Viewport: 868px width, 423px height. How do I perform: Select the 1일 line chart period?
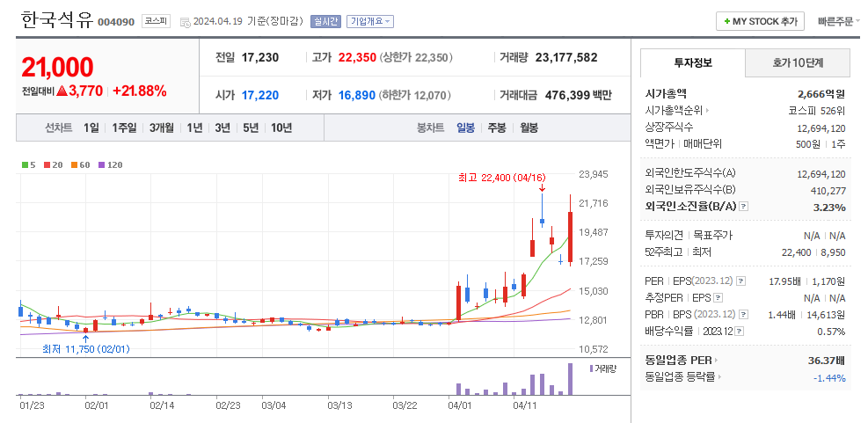[x=91, y=128]
